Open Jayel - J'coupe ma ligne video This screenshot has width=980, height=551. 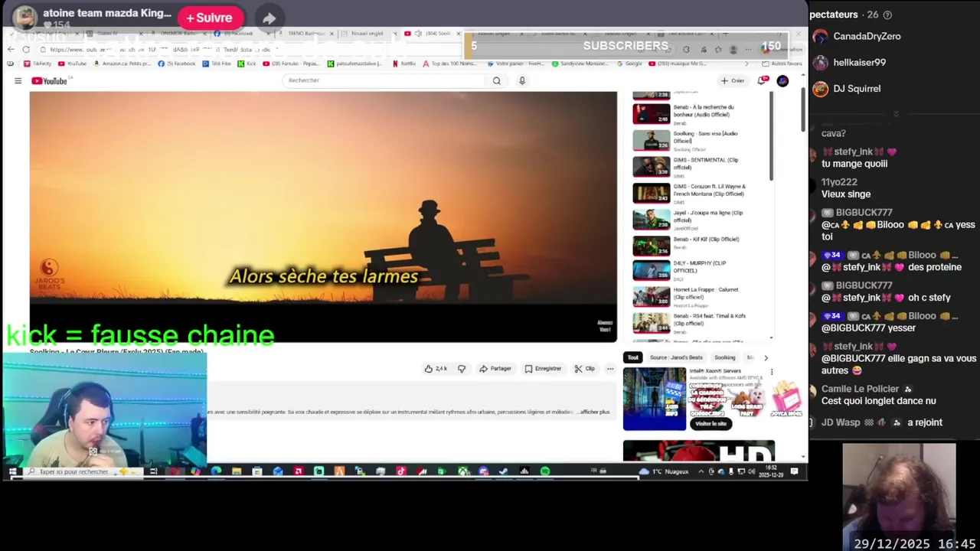tap(689, 219)
